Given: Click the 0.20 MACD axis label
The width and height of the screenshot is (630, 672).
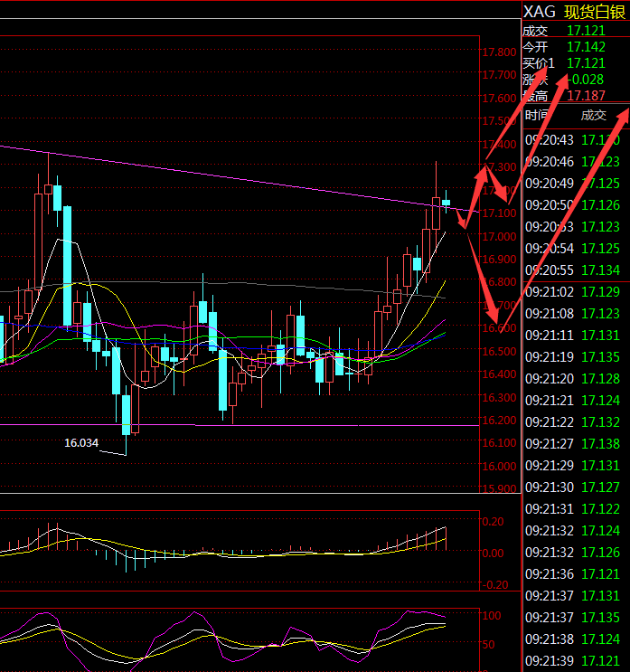Looking at the screenshot, I should [x=493, y=522].
